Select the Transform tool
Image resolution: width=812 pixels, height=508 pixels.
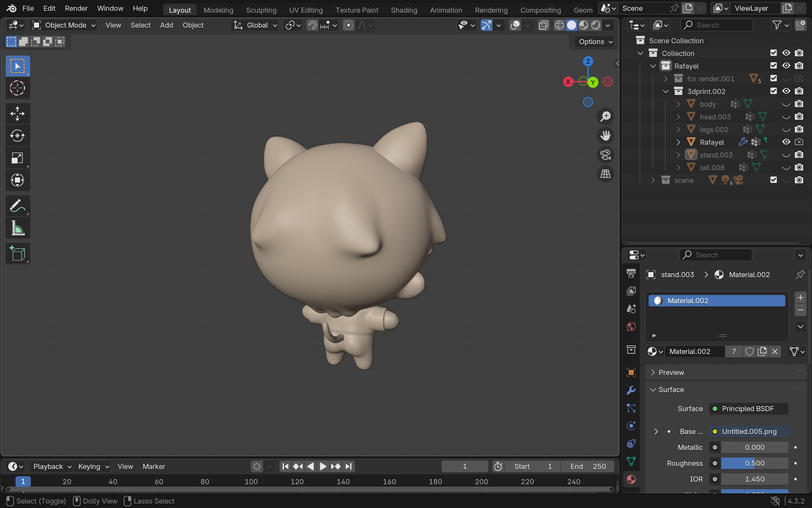click(17, 180)
